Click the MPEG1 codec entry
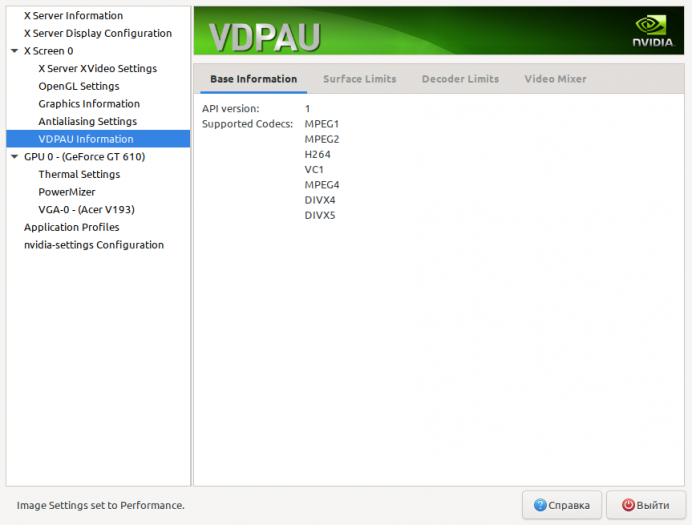This screenshot has height=525, width=692. tap(321, 124)
